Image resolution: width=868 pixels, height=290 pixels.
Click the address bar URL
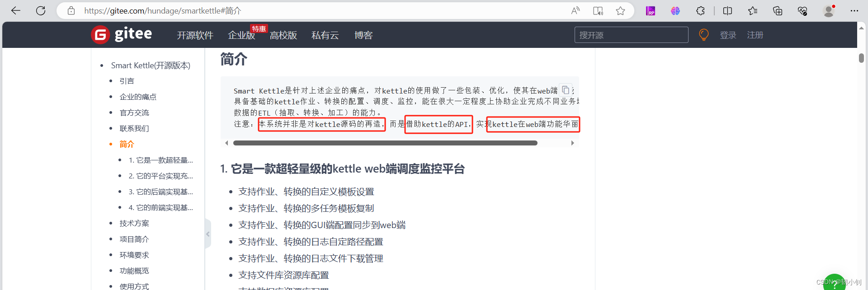pos(163,11)
